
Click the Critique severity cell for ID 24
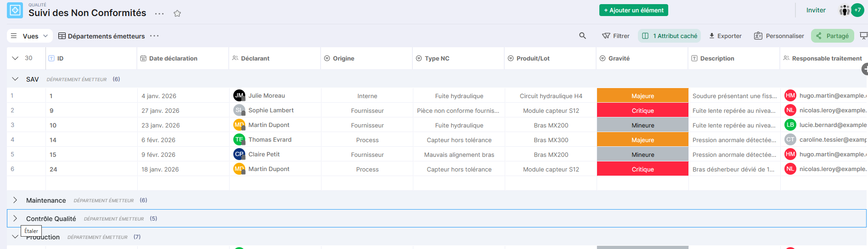643,169
